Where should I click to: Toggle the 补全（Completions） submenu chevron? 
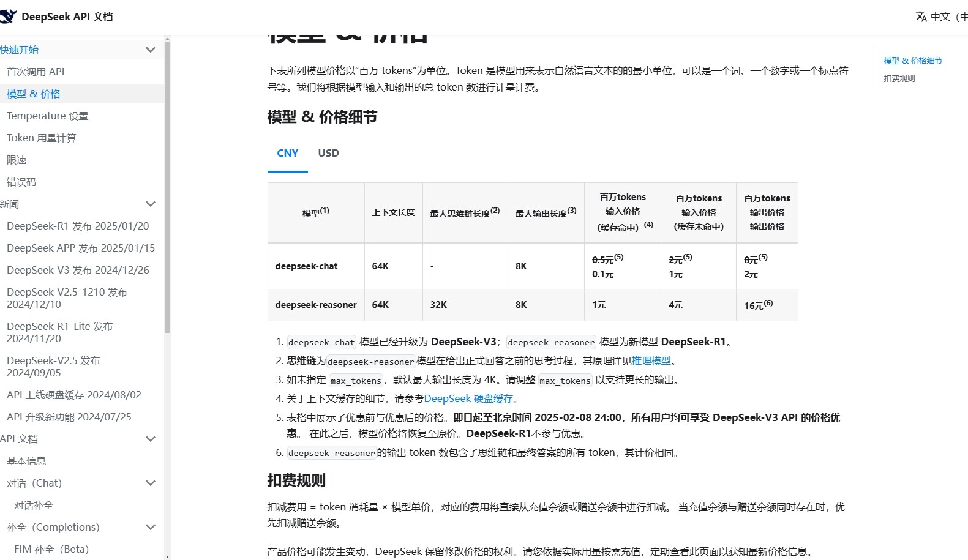150,527
